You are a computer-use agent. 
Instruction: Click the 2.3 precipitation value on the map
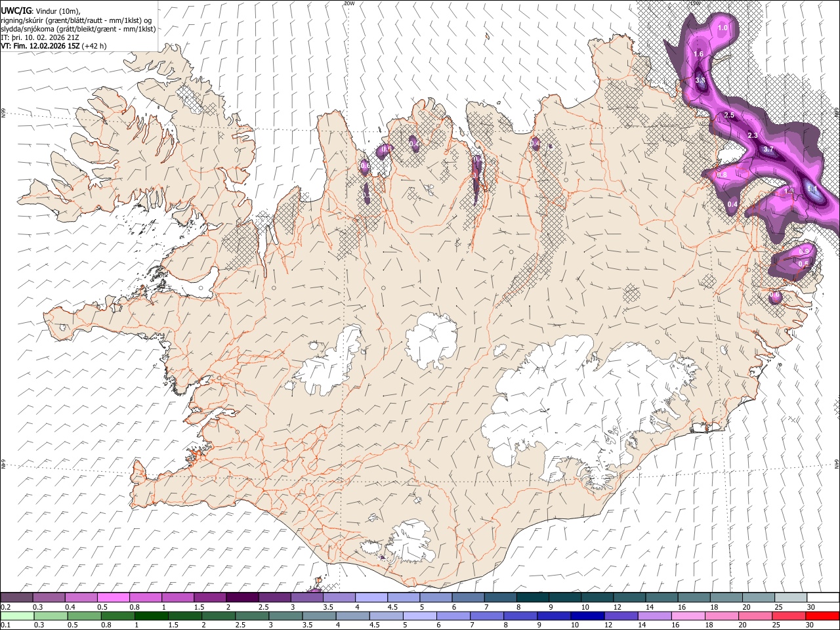tap(753, 136)
